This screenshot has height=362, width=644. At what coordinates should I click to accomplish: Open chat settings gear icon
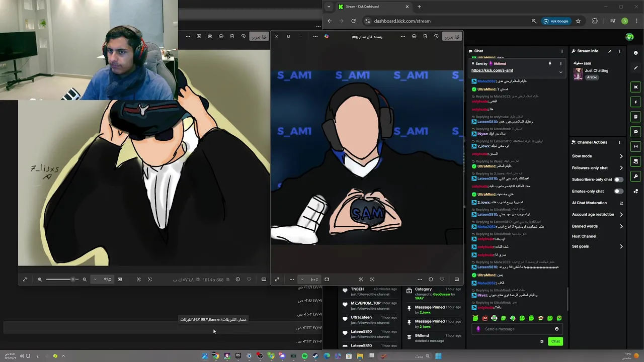tap(542, 341)
